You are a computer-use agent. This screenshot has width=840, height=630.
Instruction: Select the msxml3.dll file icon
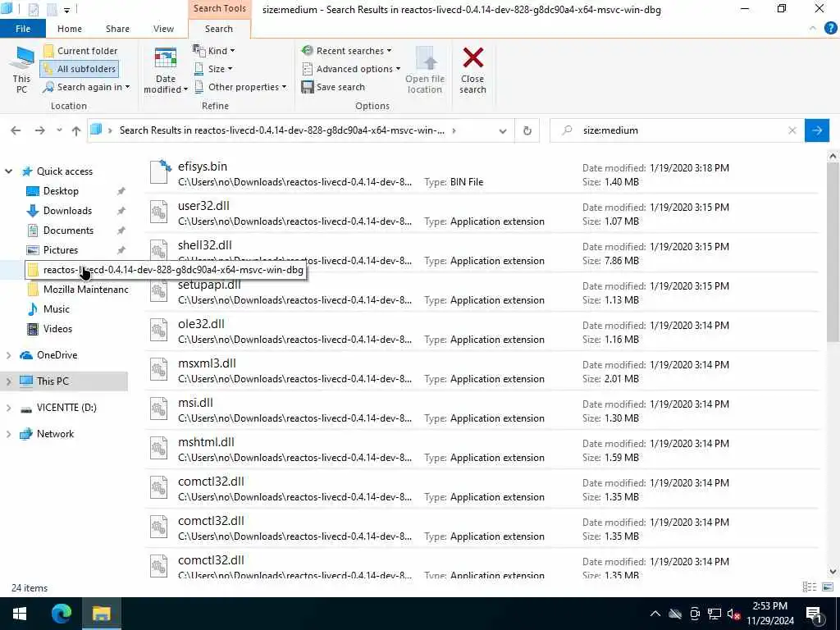coord(158,370)
